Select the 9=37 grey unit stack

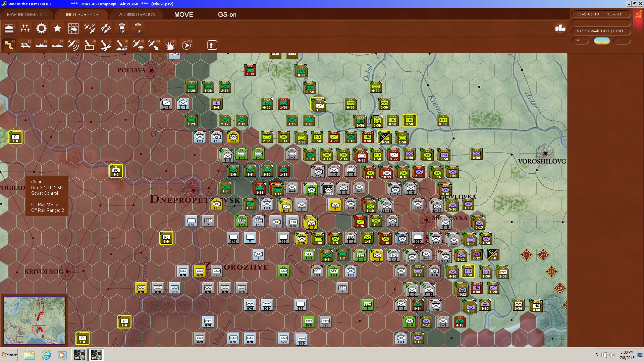(445, 256)
